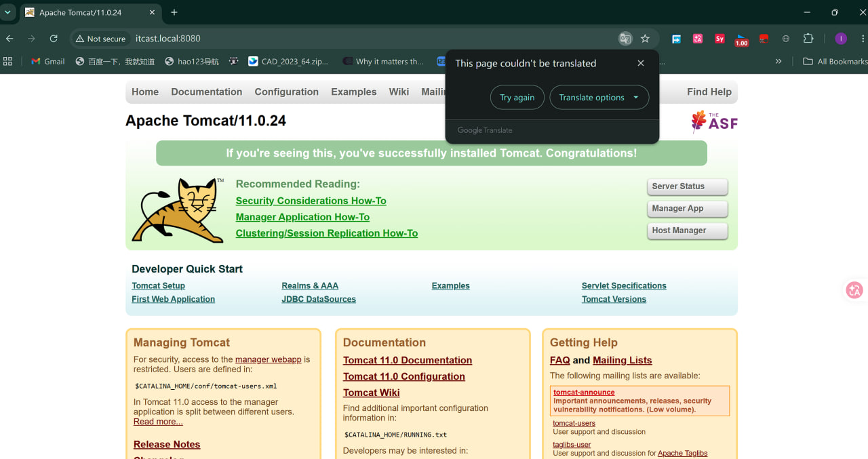Open the Find Help nav item

click(x=709, y=92)
